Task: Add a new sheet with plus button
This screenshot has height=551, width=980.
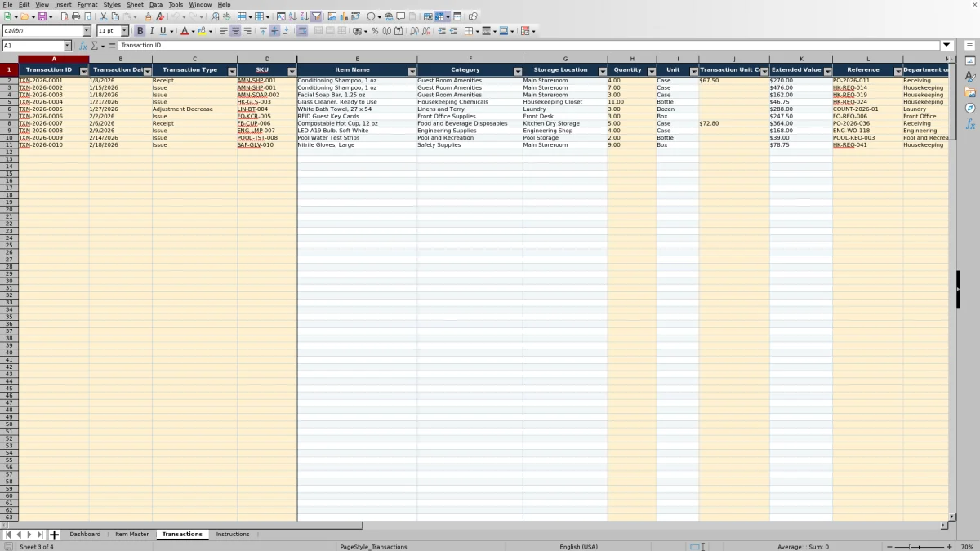Action: pos(54,535)
